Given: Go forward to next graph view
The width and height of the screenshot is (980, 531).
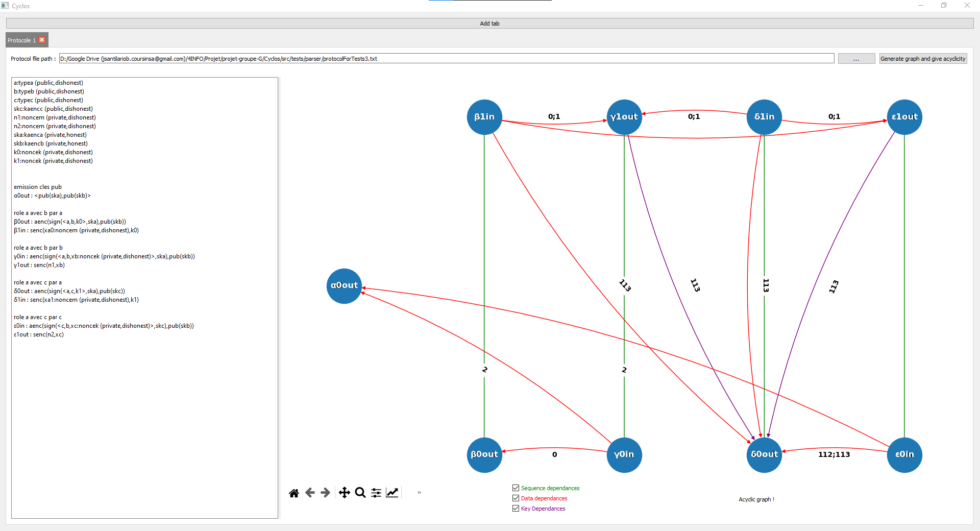Looking at the screenshot, I should coord(325,493).
